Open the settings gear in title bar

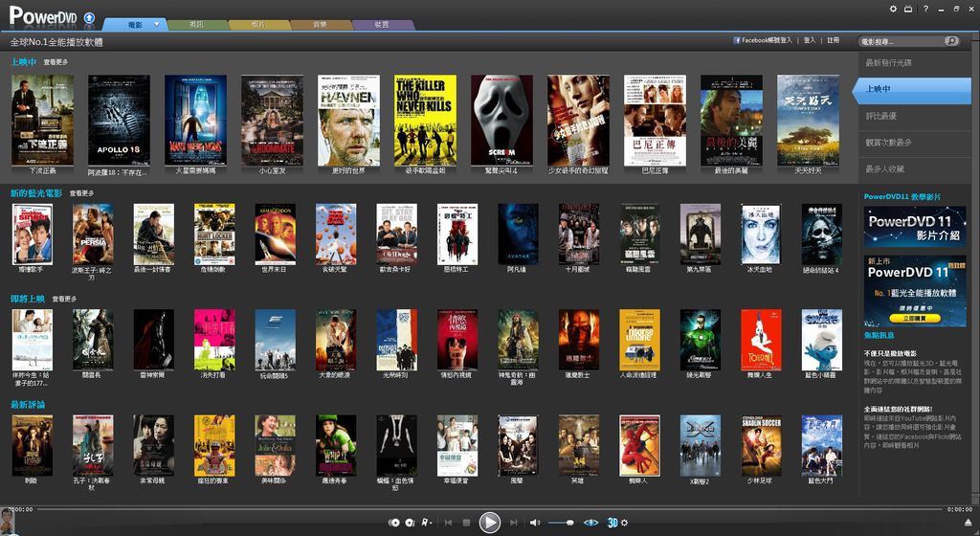click(893, 9)
